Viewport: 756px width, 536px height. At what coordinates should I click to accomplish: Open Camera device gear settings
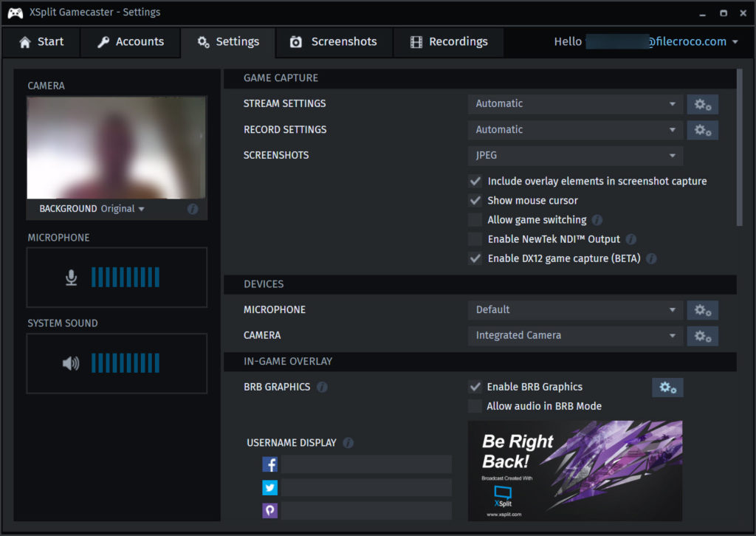tap(703, 336)
